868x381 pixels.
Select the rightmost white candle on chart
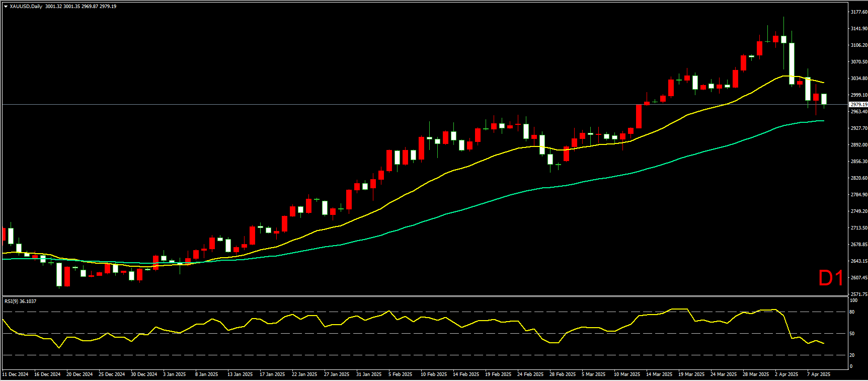click(x=824, y=99)
